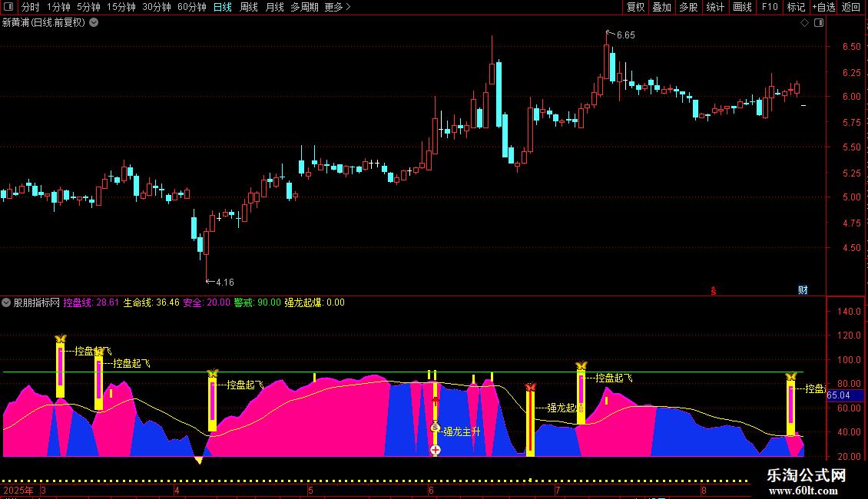Switch to 日线 daily chart
868x499 pixels.
pyautogui.click(x=223, y=7)
